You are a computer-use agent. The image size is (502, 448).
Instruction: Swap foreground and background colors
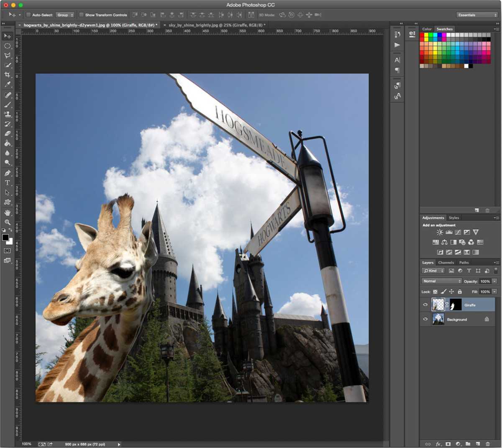click(x=11, y=230)
